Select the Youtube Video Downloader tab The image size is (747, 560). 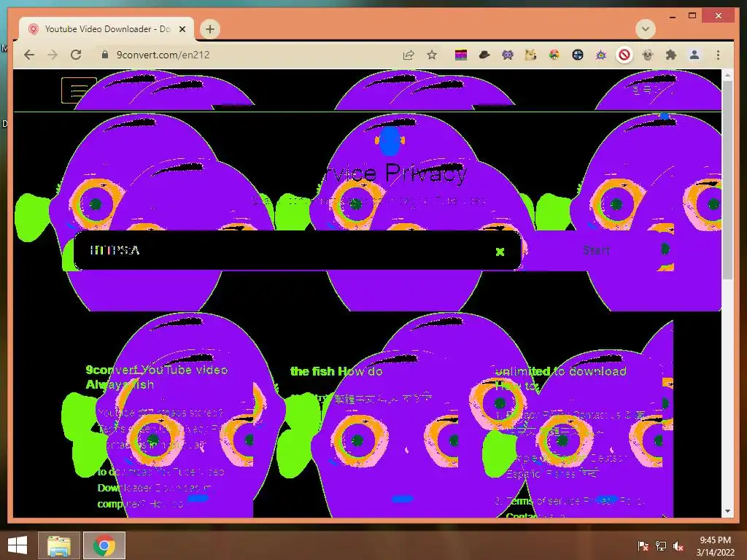[x=107, y=29]
